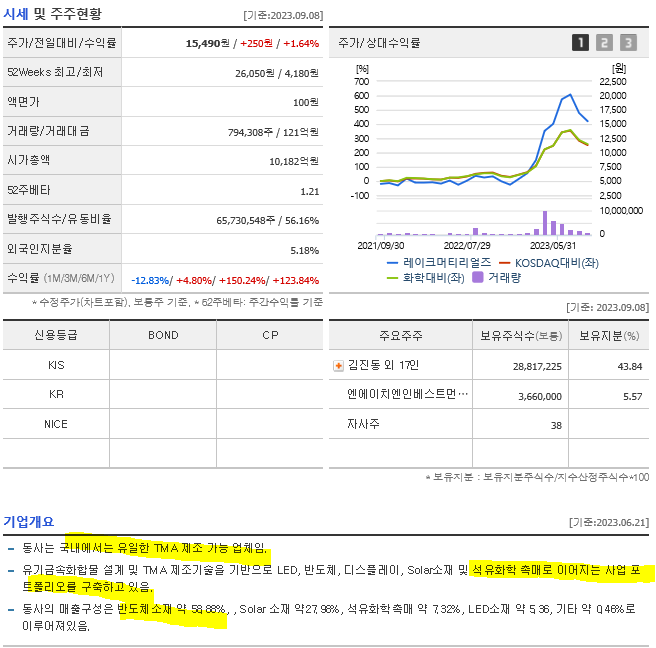656x648 pixels.
Task: Select the 65,730,548주 / 56.16% value
Action: [x=267, y=220]
